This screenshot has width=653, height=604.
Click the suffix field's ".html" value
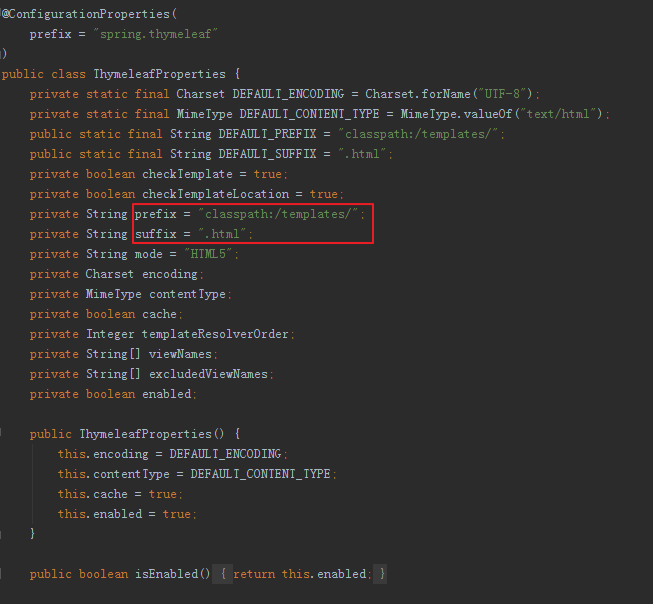pyautogui.click(x=222, y=234)
